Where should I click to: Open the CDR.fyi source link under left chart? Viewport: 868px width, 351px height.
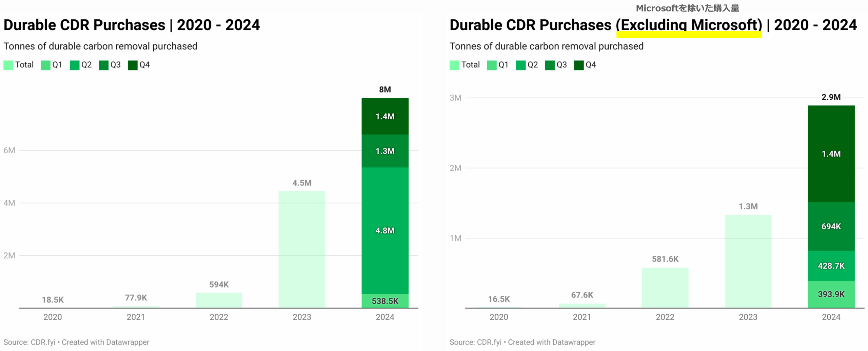point(43,342)
